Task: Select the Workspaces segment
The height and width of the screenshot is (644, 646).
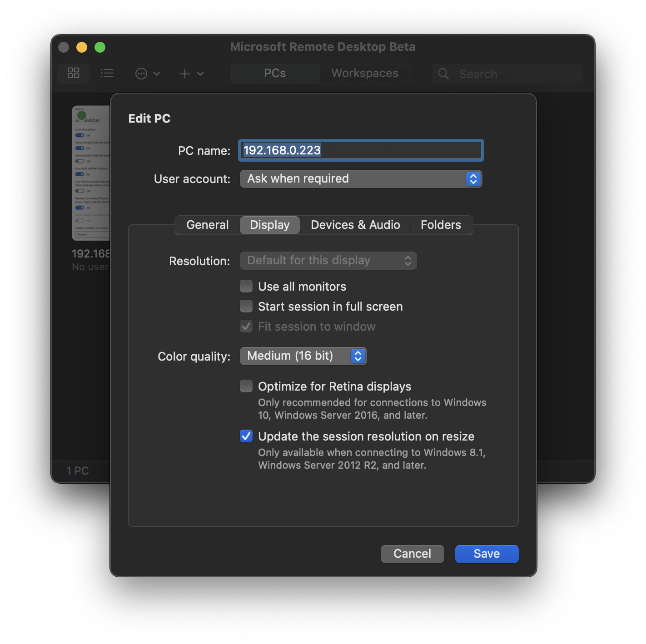Action: (x=365, y=73)
